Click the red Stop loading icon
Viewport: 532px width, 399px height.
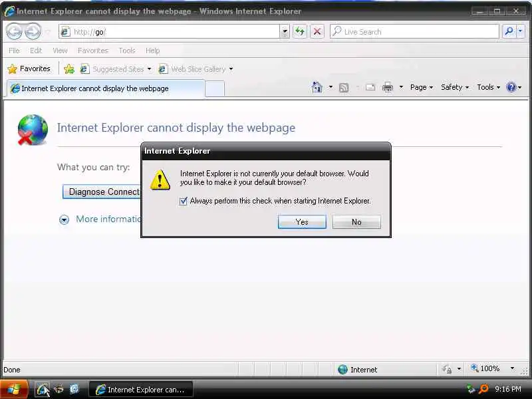pos(317,31)
